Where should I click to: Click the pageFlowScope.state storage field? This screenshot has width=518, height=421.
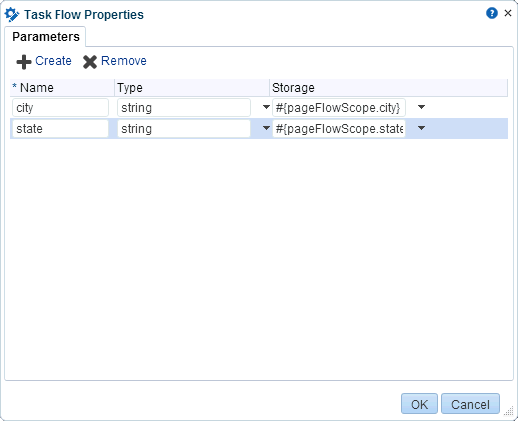(339, 129)
